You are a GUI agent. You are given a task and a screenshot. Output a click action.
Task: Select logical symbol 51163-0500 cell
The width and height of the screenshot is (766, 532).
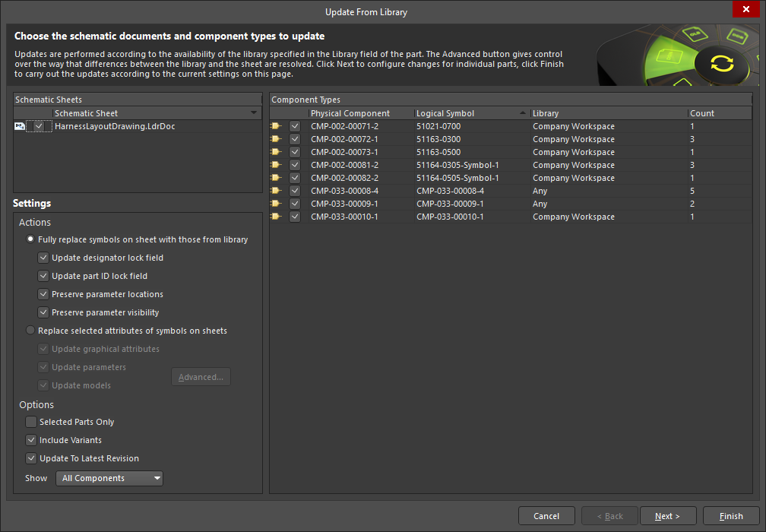click(438, 152)
